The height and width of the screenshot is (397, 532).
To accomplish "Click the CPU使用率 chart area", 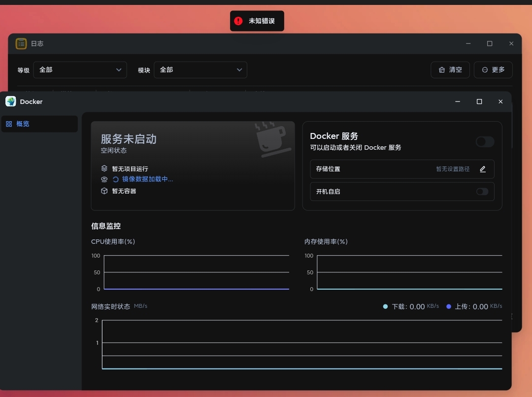I will pyautogui.click(x=197, y=272).
